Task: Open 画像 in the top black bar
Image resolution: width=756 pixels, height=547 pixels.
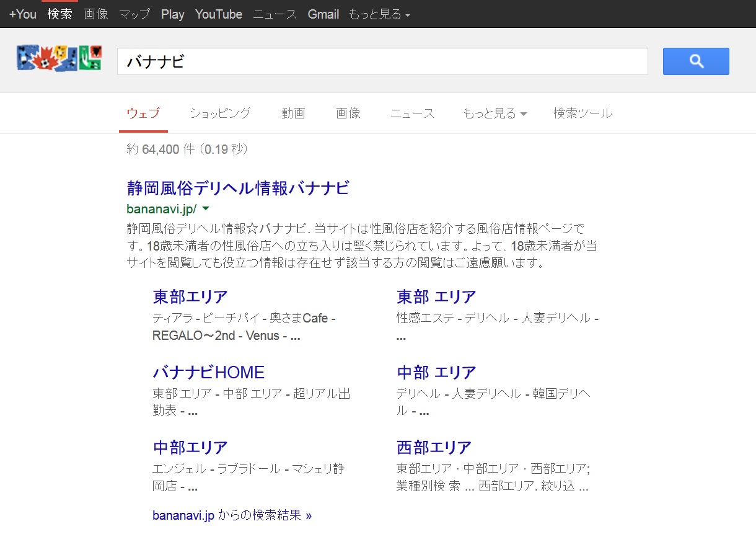Action: pyautogui.click(x=96, y=14)
